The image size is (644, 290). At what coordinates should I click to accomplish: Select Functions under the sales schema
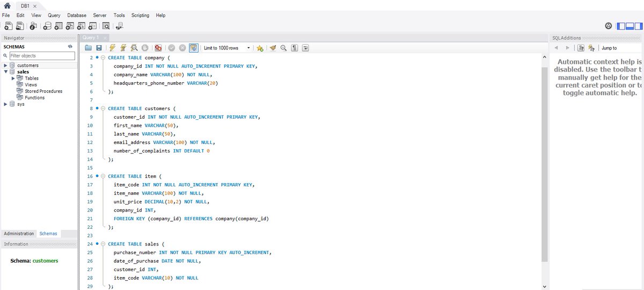click(x=35, y=98)
